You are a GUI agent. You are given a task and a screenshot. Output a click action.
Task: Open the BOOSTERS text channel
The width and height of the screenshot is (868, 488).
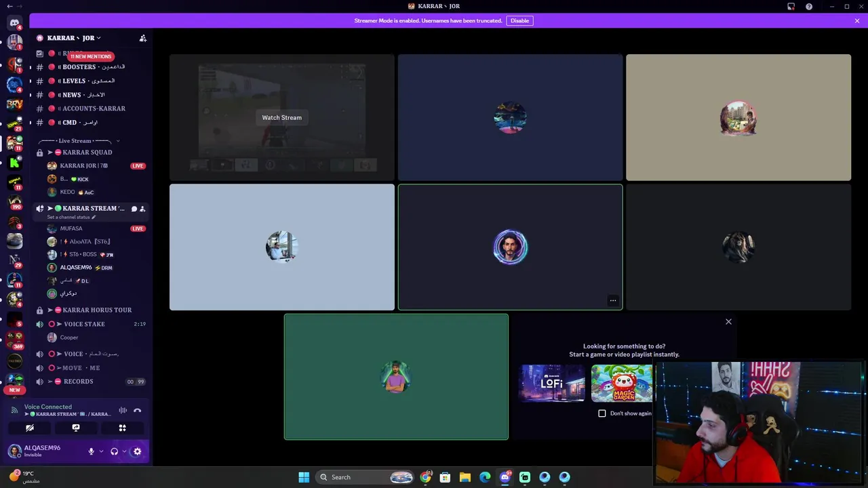[90, 67]
